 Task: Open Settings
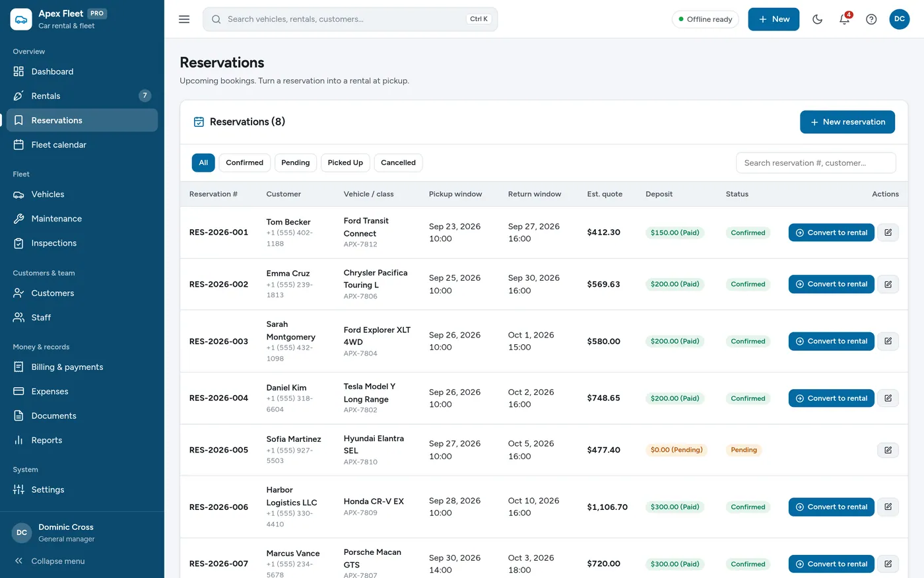click(82, 489)
